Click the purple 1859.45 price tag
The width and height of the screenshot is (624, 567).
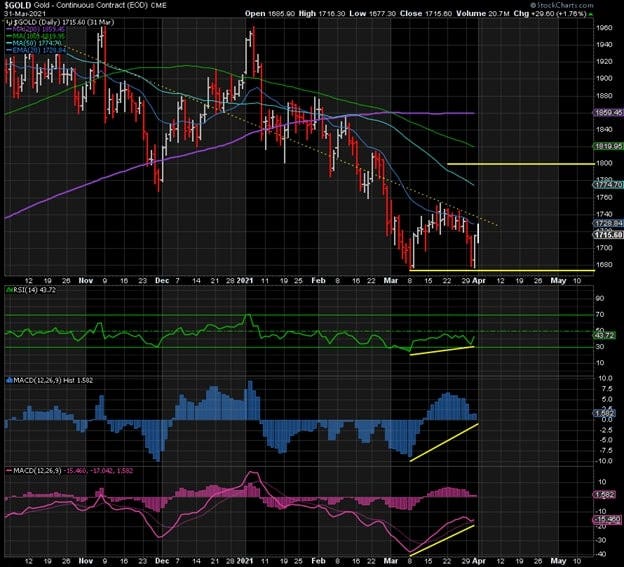pyautogui.click(x=608, y=113)
